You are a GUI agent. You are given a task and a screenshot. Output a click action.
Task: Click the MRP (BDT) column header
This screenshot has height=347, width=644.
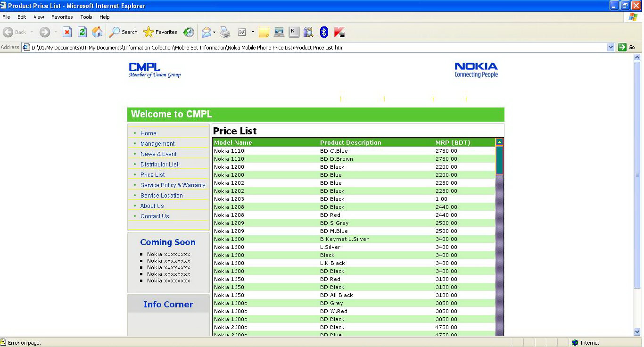(x=453, y=142)
